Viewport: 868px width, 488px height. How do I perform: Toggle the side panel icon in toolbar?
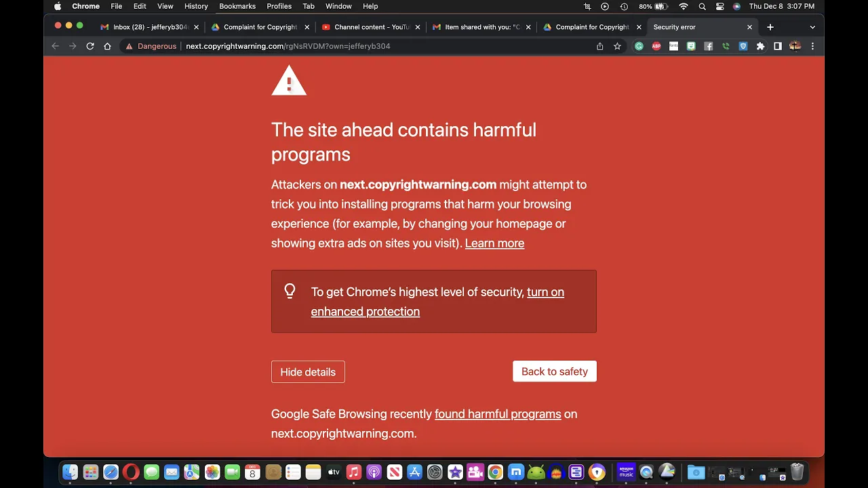pos(778,46)
